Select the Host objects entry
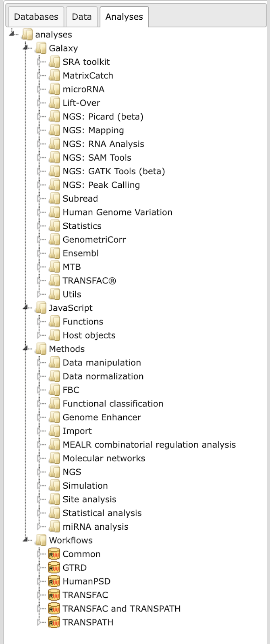 point(89,335)
